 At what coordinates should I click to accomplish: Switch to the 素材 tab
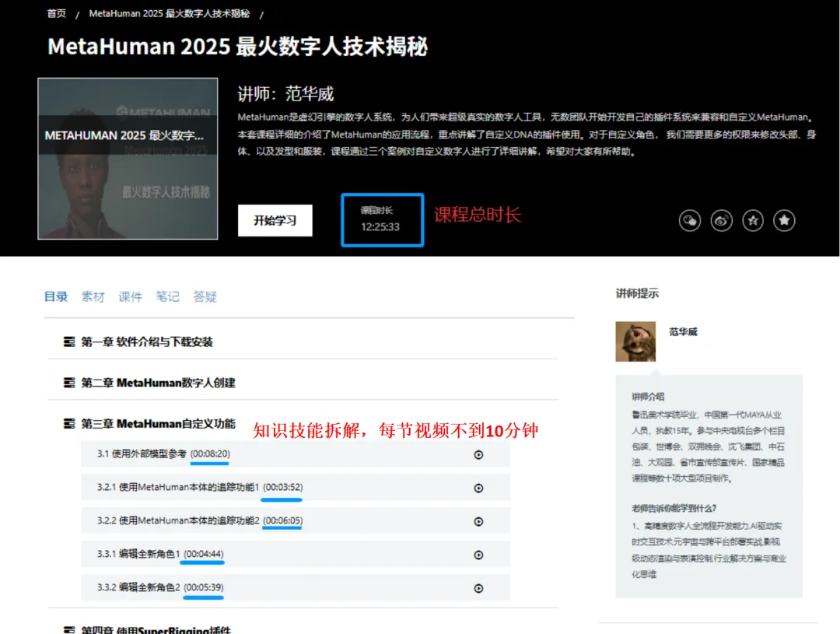(x=93, y=296)
